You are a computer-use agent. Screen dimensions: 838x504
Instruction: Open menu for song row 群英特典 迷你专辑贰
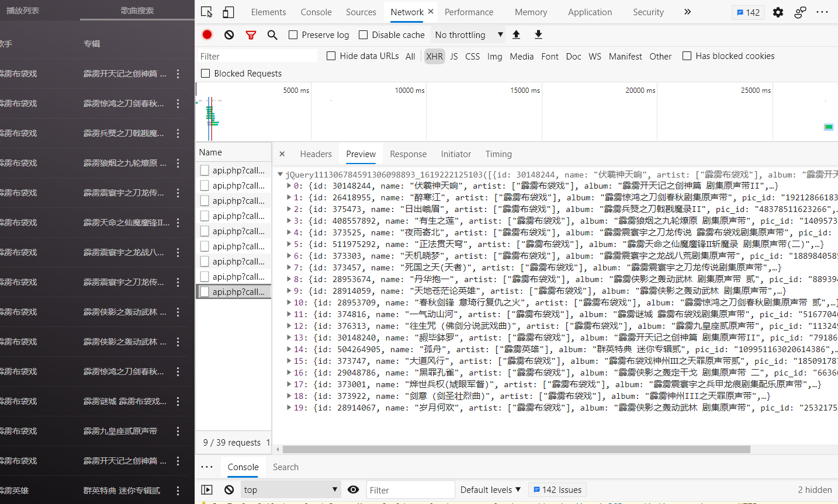(x=178, y=491)
